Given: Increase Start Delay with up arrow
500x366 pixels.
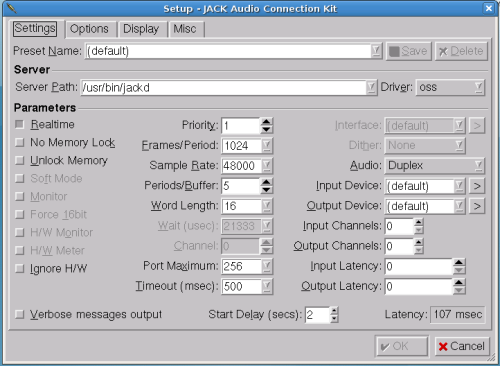Looking at the screenshot, I should coord(334,311).
